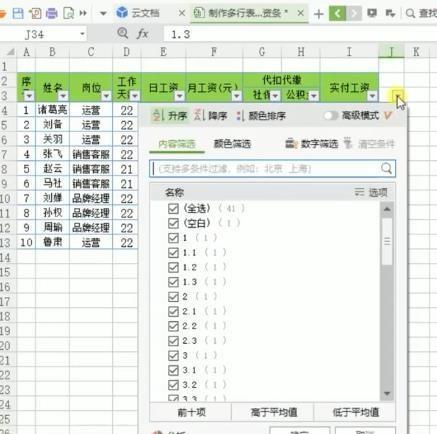
Task: Select the 内容筛选 tab
Action: point(177,144)
